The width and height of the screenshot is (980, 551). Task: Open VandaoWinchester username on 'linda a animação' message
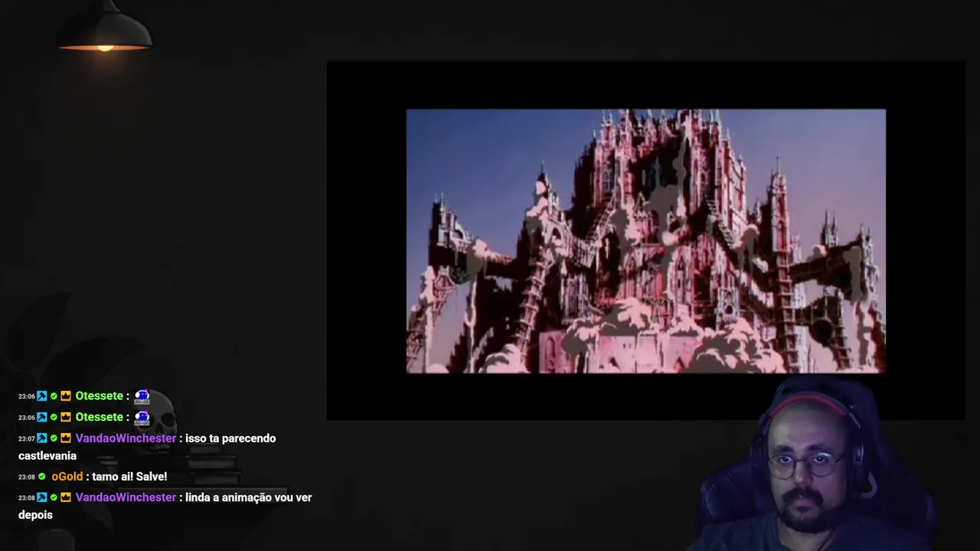[x=126, y=497]
